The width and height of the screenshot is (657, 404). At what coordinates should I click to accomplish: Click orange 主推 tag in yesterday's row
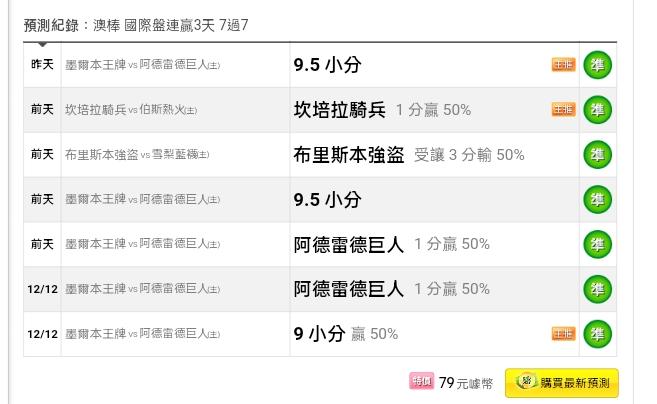click(564, 65)
